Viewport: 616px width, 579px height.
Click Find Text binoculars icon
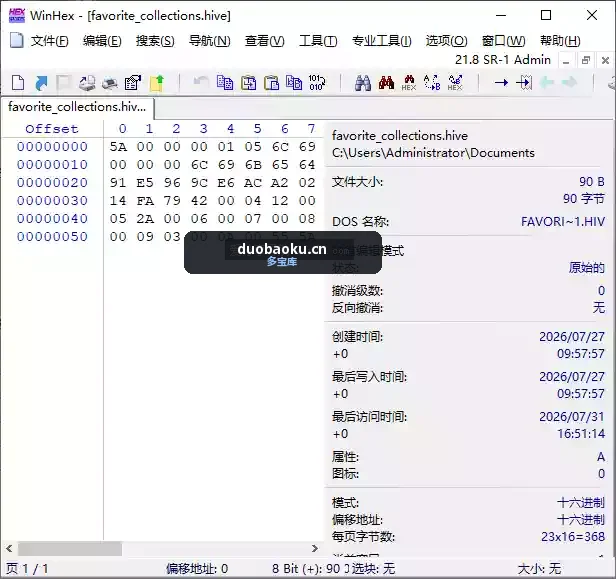tap(363, 83)
